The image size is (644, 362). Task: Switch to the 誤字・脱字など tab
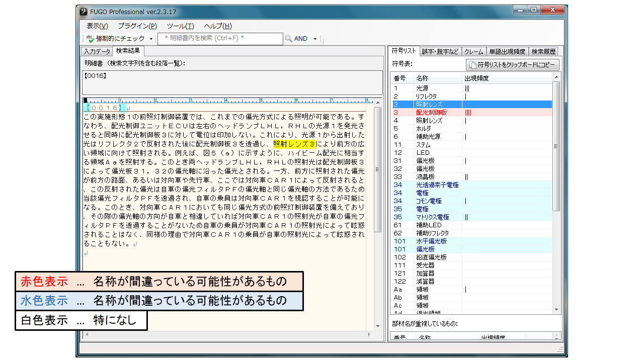click(440, 51)
